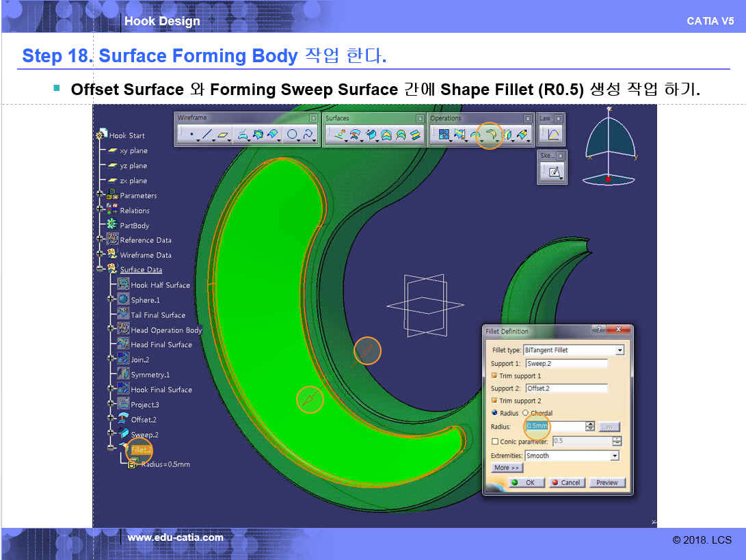746x560 pixels.
Task: Select Offset.2 in the specification tree
Action: coord(144,419)
